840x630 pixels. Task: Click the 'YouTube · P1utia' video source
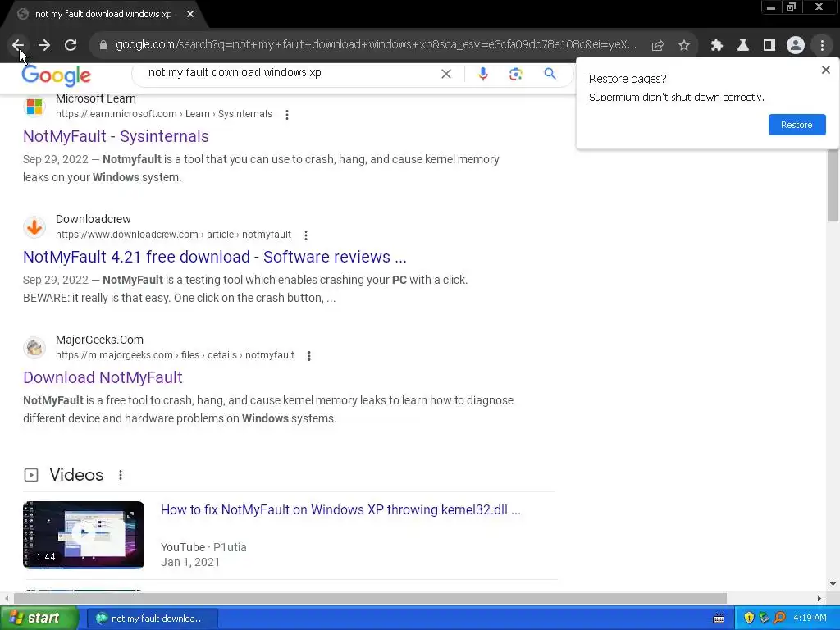203,547
